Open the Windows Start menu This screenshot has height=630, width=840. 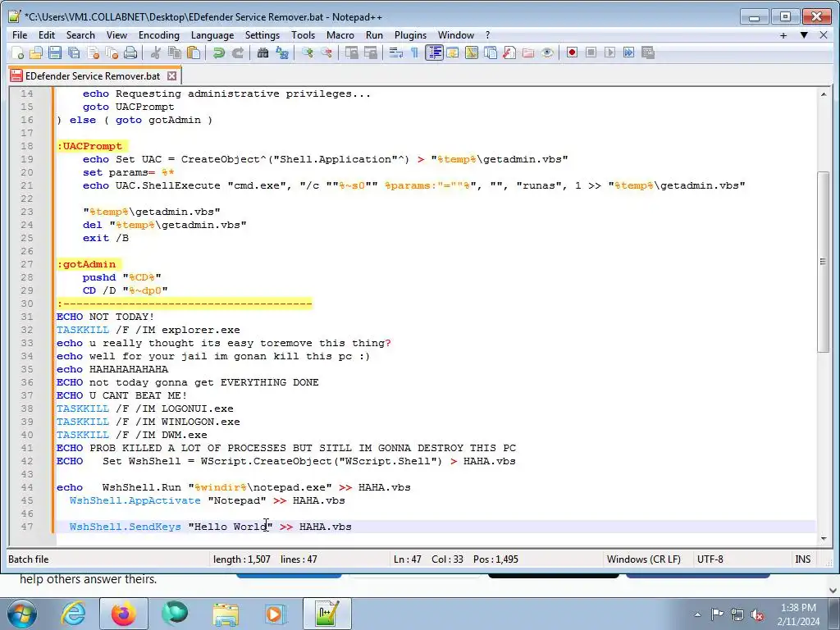[22, 614]
